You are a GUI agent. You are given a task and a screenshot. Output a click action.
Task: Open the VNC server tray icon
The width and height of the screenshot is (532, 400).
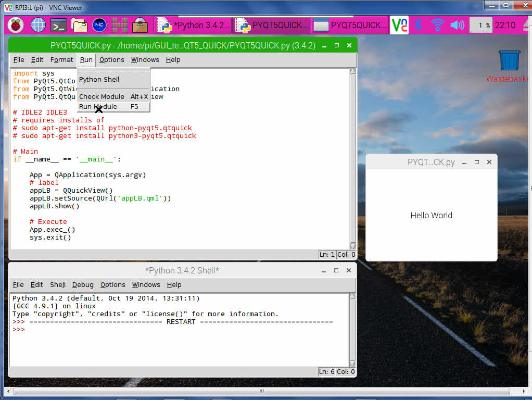400,24
